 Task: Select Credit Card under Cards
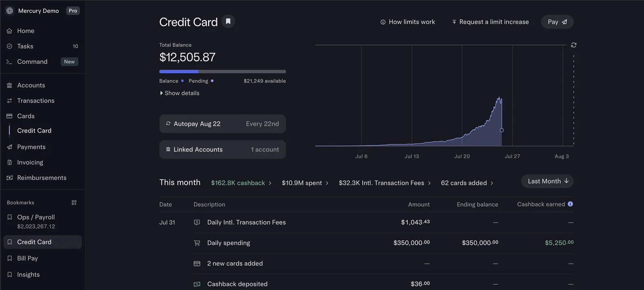click(x=34, y=130)
